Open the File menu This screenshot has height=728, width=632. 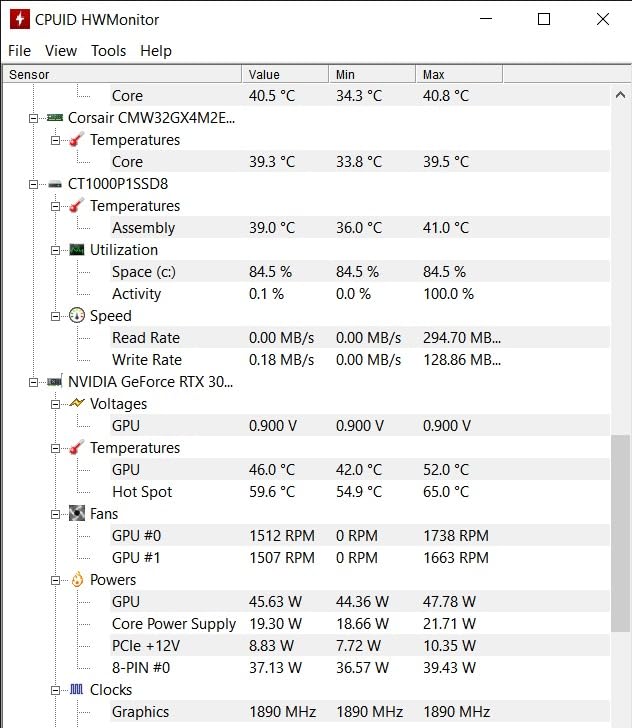tap(19, 50)
